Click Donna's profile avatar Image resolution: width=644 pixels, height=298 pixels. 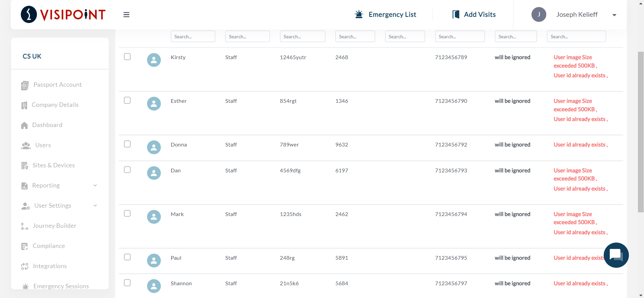[x=154, y=147]
